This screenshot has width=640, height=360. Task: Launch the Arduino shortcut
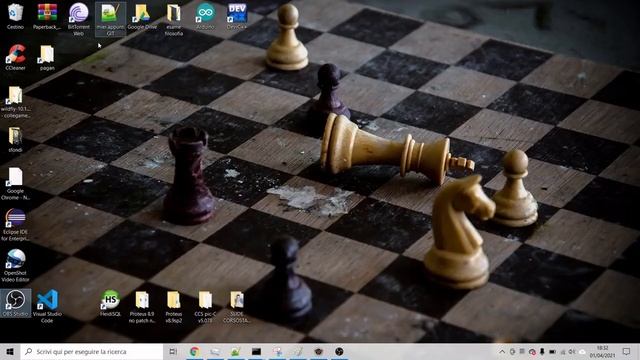(205, 16)
